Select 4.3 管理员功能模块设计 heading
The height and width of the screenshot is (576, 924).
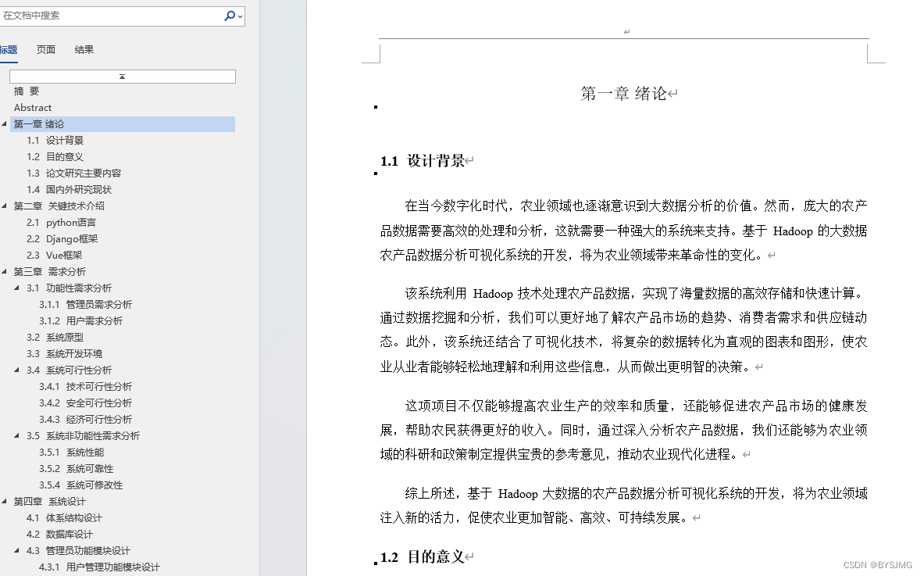[78, 551]
